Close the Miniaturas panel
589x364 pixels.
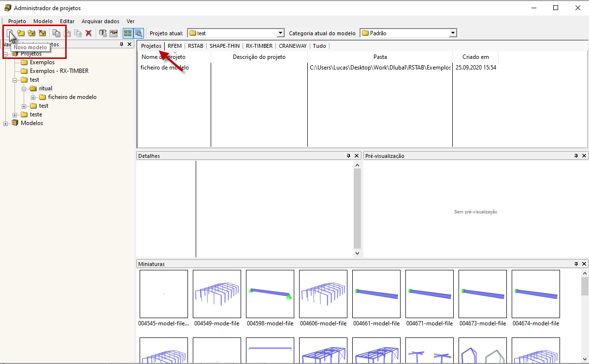584,264
